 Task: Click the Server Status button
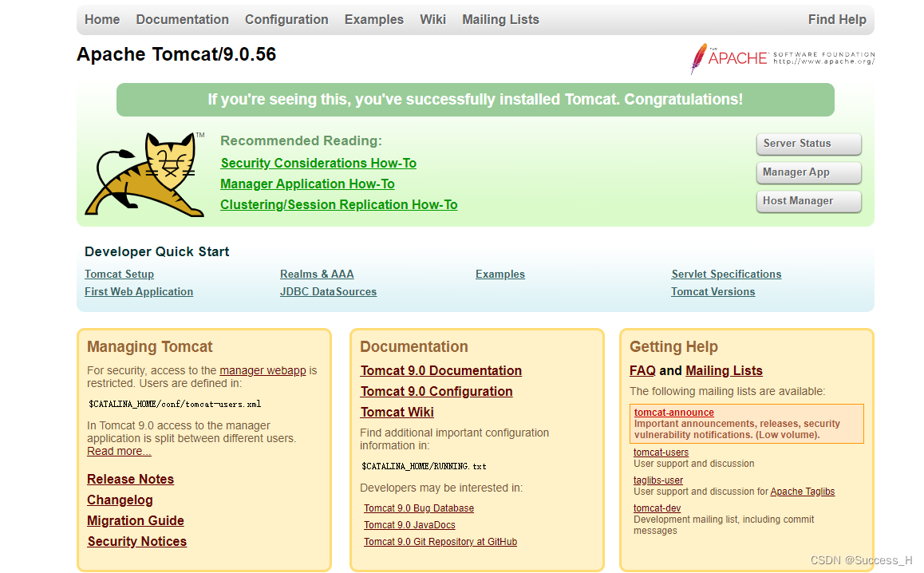pos(808,144)
